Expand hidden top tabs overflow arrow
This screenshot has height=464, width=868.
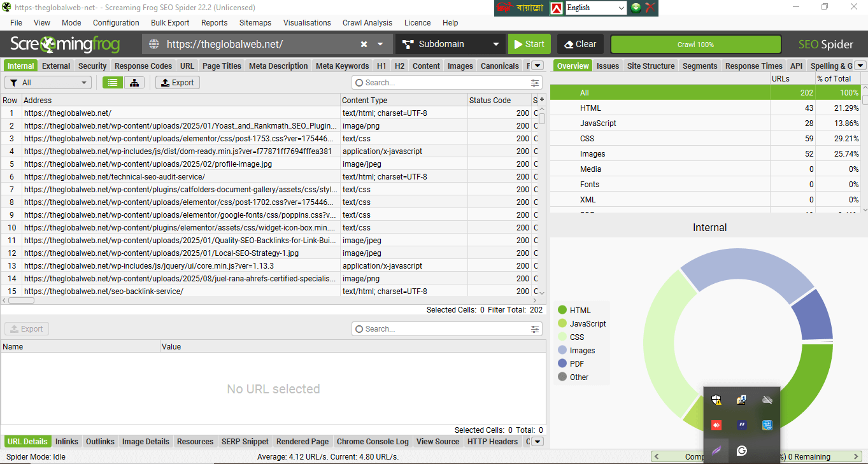pos(537,66)
